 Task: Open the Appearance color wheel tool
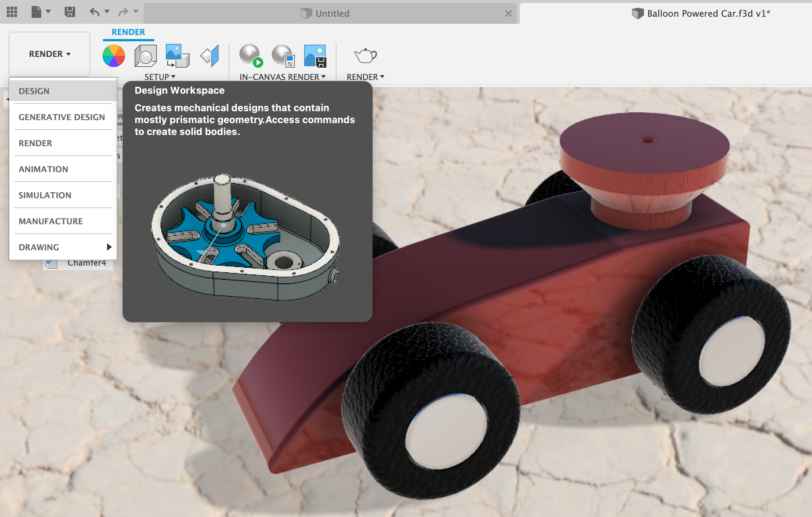click(113, 56)
